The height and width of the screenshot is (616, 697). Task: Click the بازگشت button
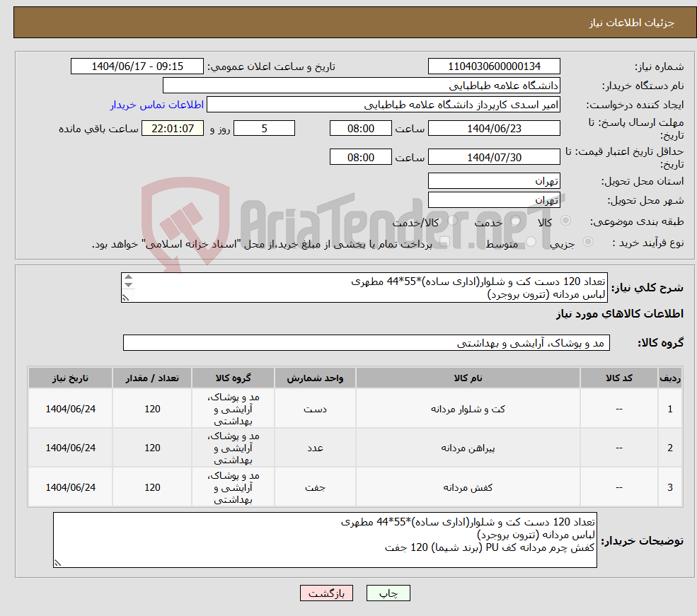pyautogui.click(x=326, y=593)
